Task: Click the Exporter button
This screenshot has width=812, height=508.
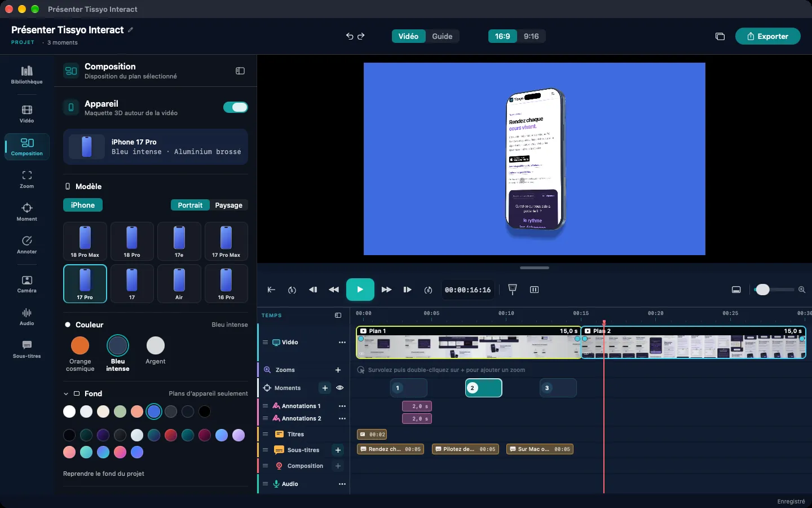Action: coord(767,36)
